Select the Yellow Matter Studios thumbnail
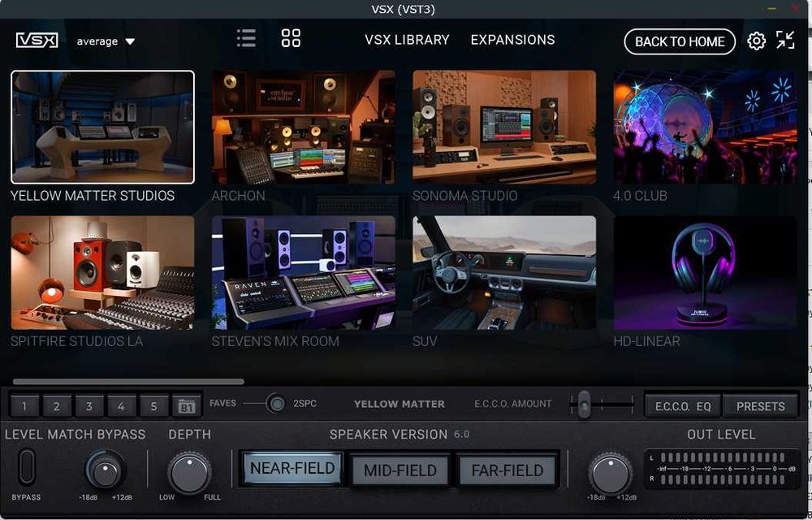Screen dimensions: 812x520 [102, 128]
